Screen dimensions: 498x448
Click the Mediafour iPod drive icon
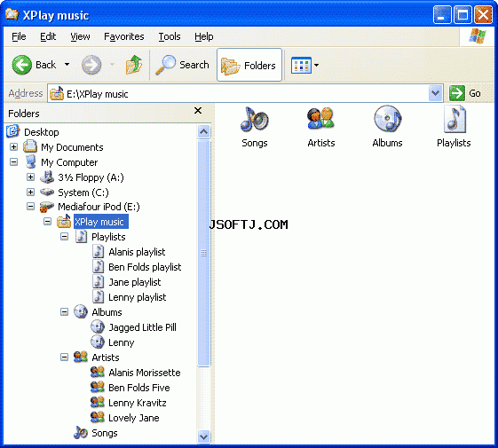click(x=47, y=207)
